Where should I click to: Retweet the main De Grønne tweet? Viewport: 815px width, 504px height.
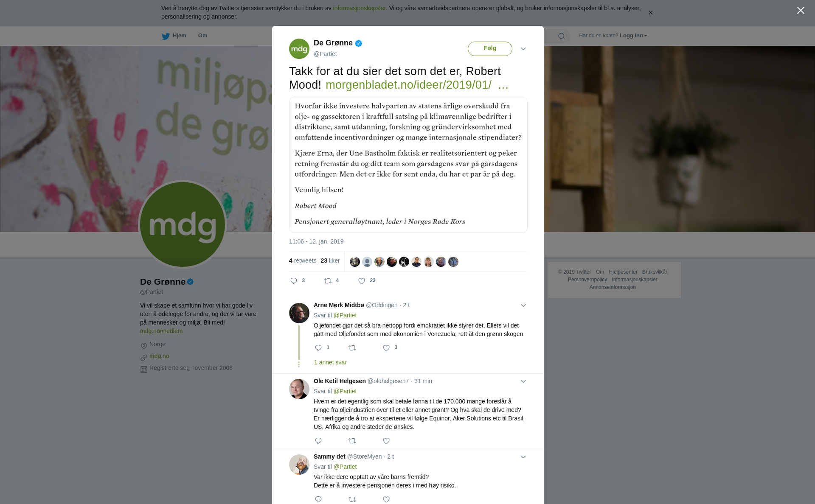(331, 281)
